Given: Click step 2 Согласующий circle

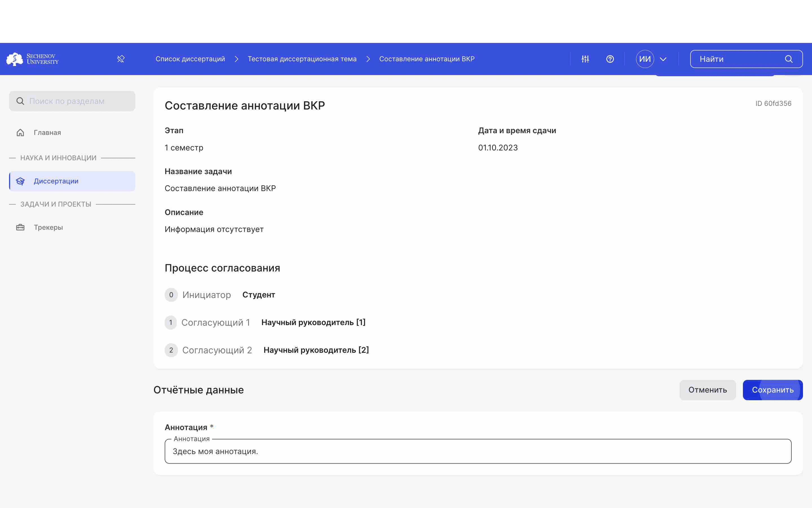Looking at the screenshot, I should coord(171,350).
